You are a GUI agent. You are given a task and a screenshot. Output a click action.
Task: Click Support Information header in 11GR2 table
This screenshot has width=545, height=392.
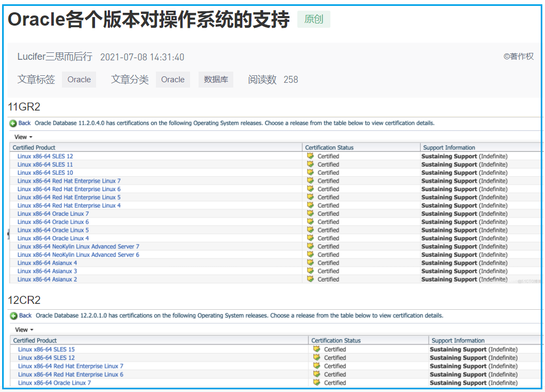(x=481, y=147)
